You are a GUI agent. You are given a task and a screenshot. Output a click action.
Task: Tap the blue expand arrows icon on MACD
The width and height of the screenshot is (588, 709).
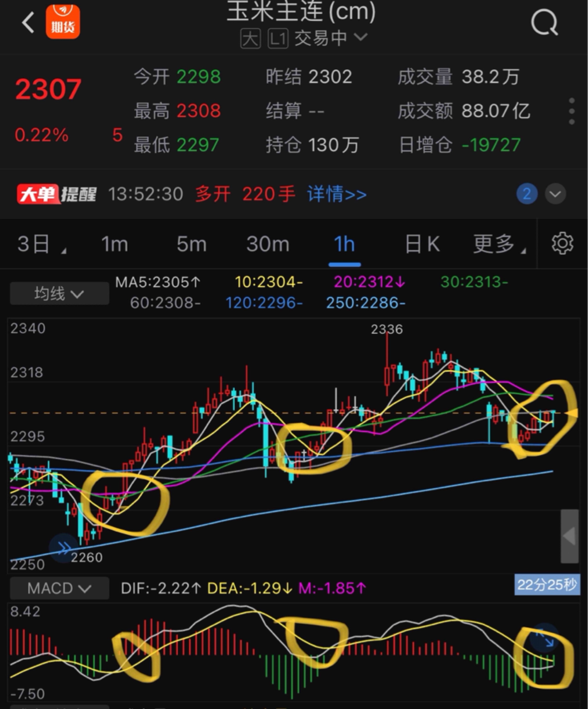tap(544, 638)
